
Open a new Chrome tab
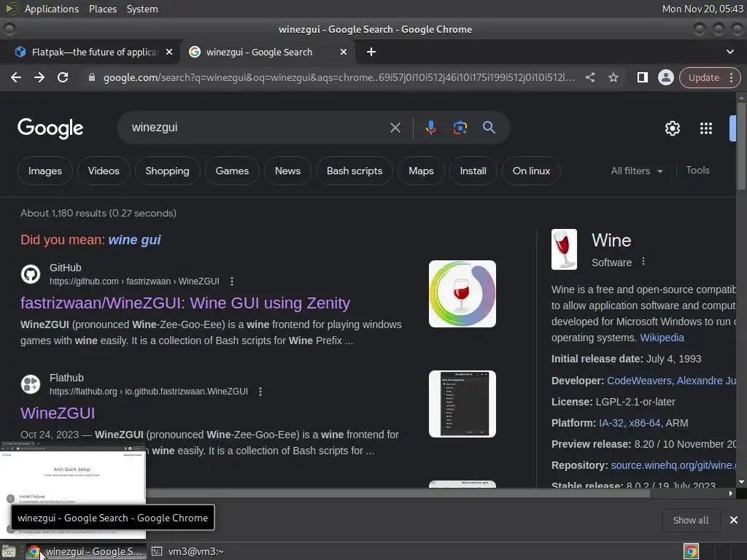(371, 52)
